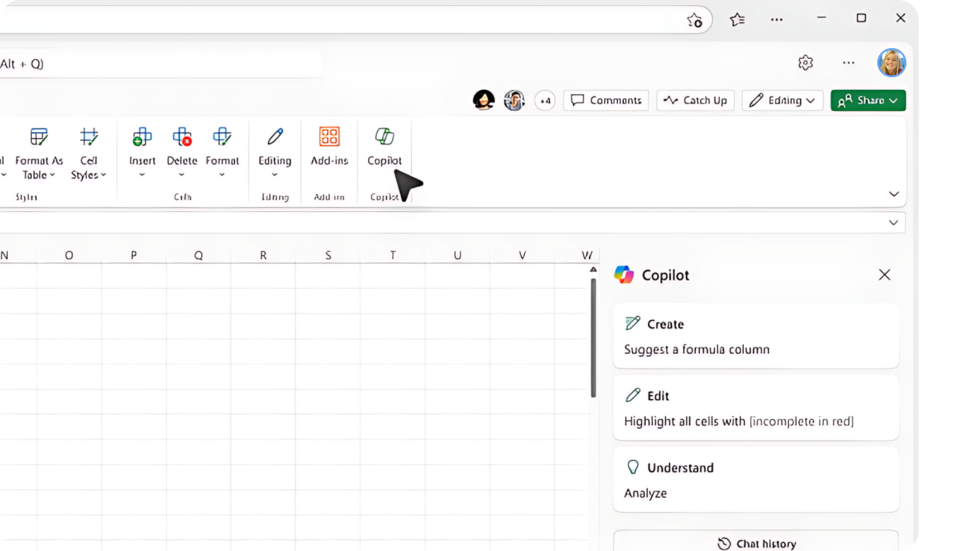980x551 pixels.
Task: Select column V header
Action: 522,255
